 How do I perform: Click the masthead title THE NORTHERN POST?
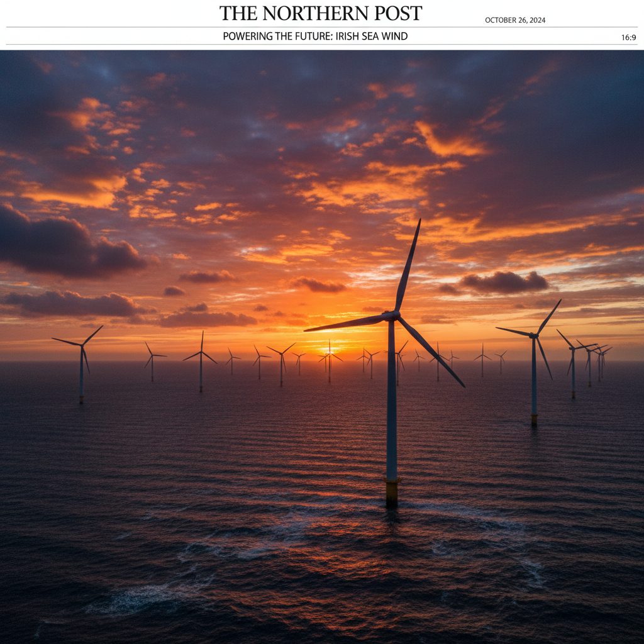pos(321,13)
